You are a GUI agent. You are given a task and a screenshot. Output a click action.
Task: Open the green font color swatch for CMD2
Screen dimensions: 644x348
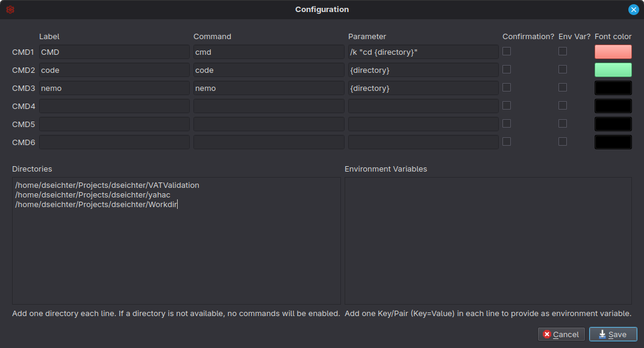(613, 70)
